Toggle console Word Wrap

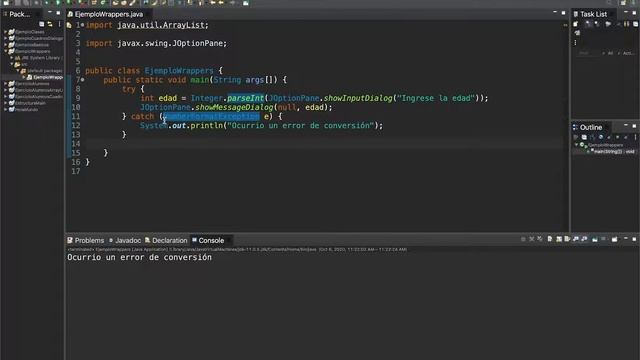567,239
